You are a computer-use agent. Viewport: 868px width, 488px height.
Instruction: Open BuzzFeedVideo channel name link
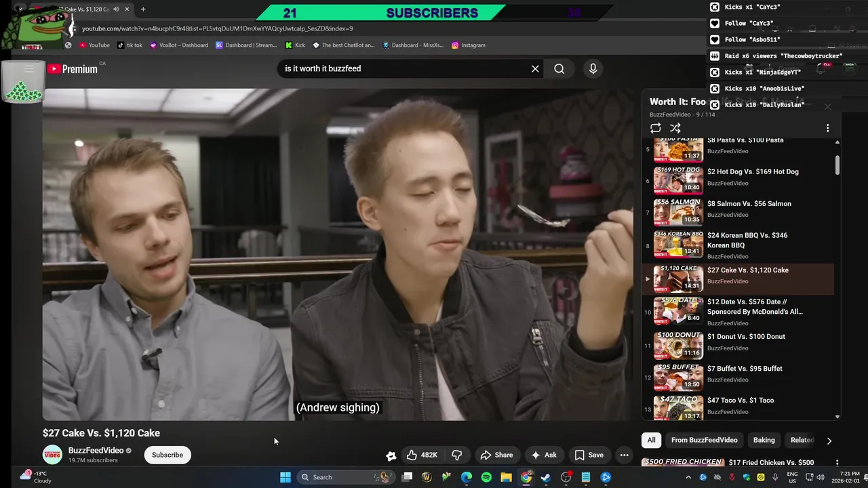tap(96, 451)
